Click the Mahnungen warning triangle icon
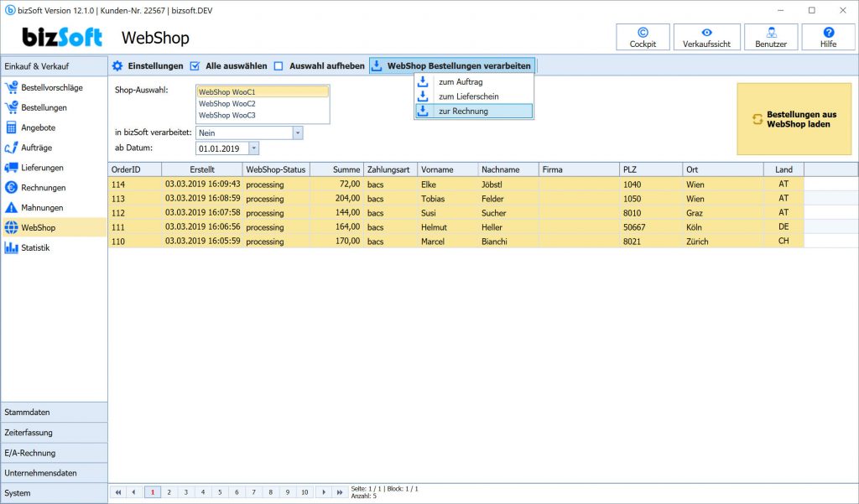This screenshot has width=859, height=504. (x=11, y=208)
